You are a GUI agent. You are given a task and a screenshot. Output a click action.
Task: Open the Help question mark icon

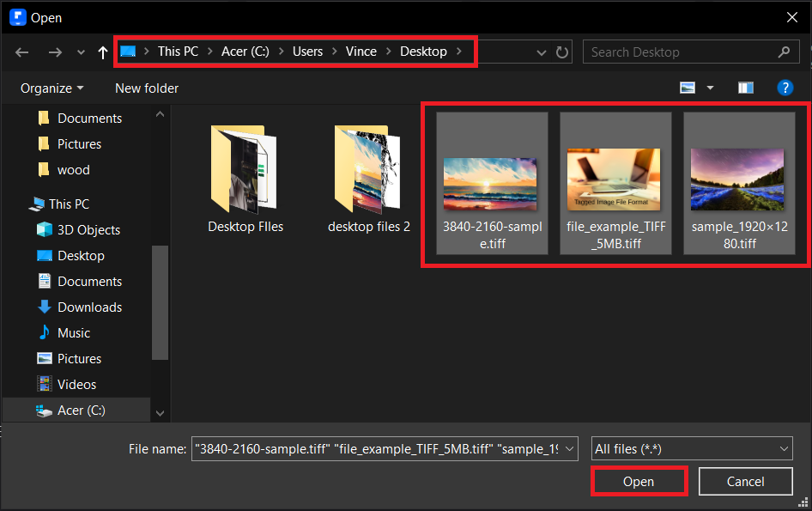785,87
